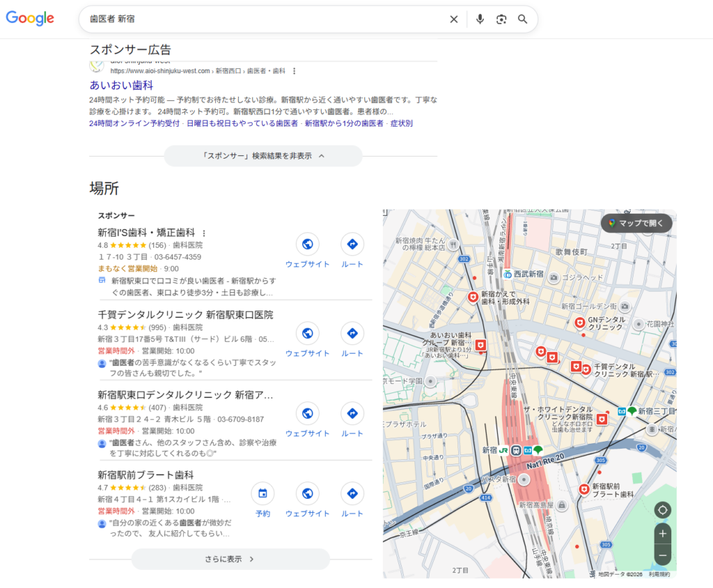Click the ウェブサイト globe icon for 新宿I'S歯科・矯正歯科
This screenshot has height=588, width=713.
tap(307, 244)
